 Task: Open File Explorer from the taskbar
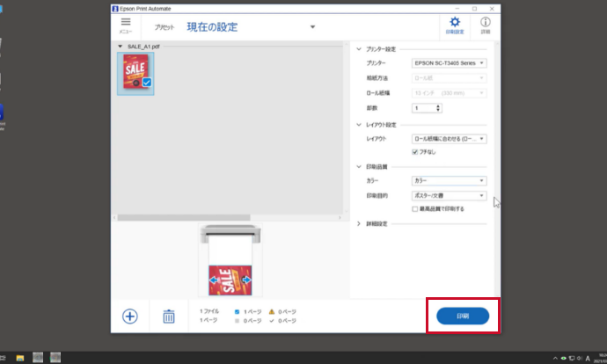point(18,358)
